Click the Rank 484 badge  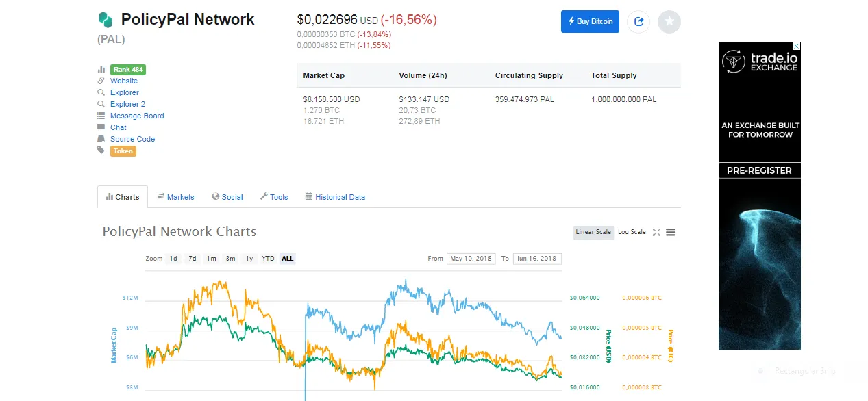[128, 69]
